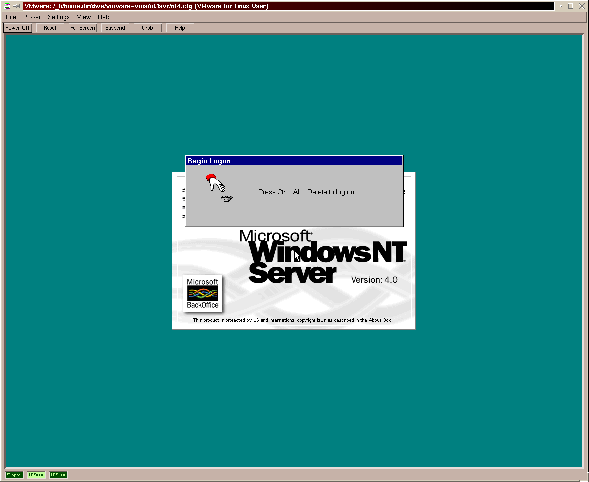Click the Help toolbar button

click(180, 28)
